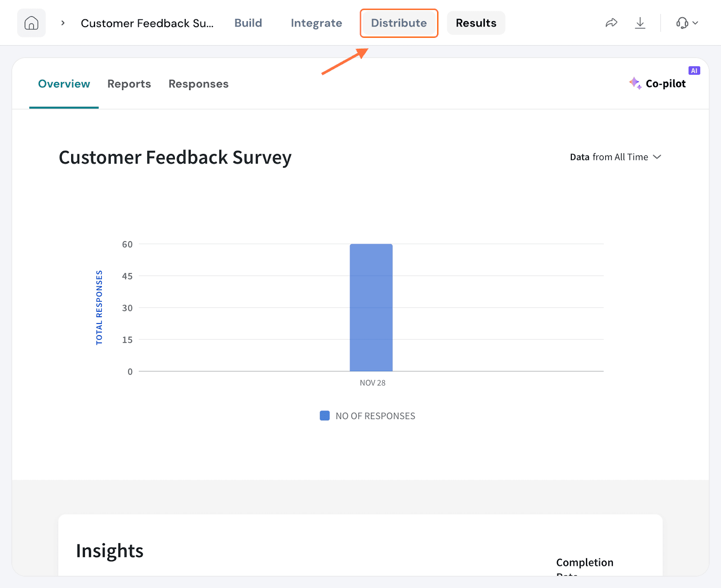Open the Integrate tab

[316, 23]
